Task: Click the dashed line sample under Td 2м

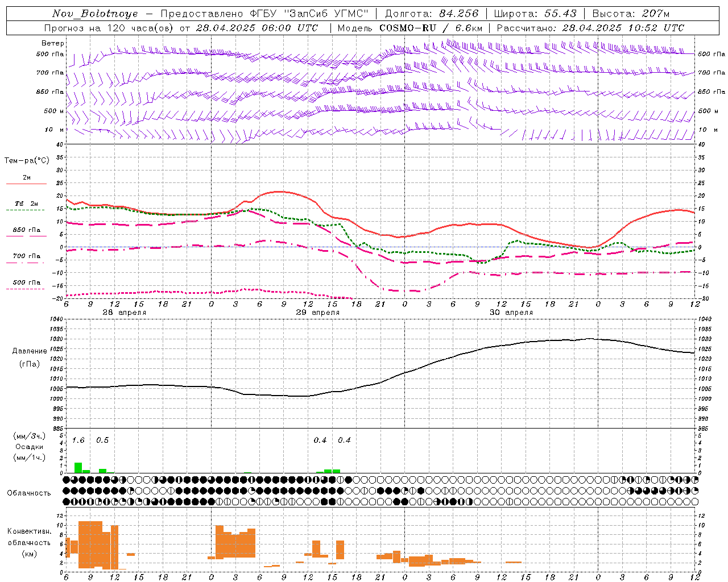Action: pos(25,210)
